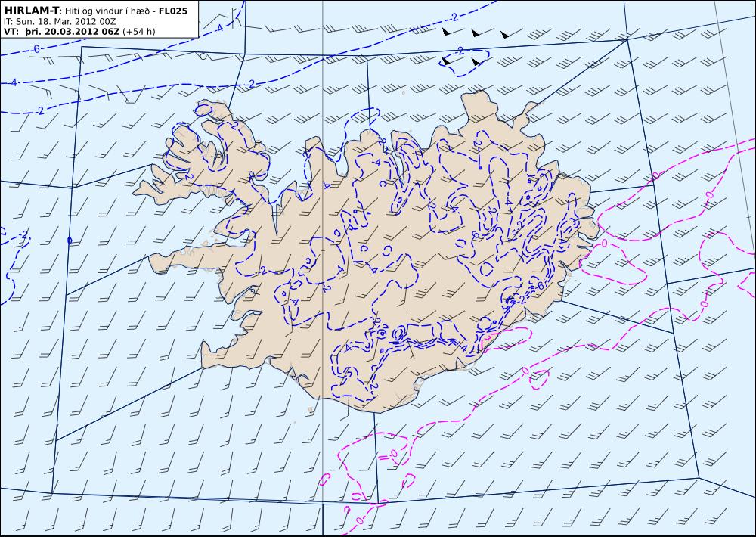Click the -6 isotherm label over the sea
The width and height of the screenshot is (756, 537).
35,49
